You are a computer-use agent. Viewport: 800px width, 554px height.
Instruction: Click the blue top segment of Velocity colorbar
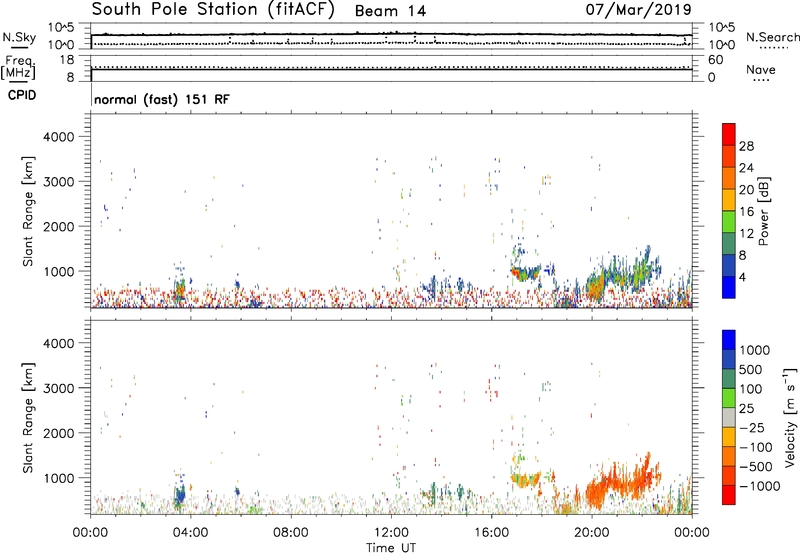[x=729, y=340]
